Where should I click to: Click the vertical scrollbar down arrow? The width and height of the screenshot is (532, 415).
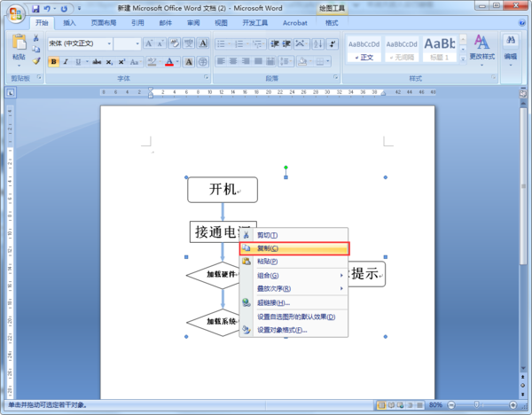[x=523, y=369]
